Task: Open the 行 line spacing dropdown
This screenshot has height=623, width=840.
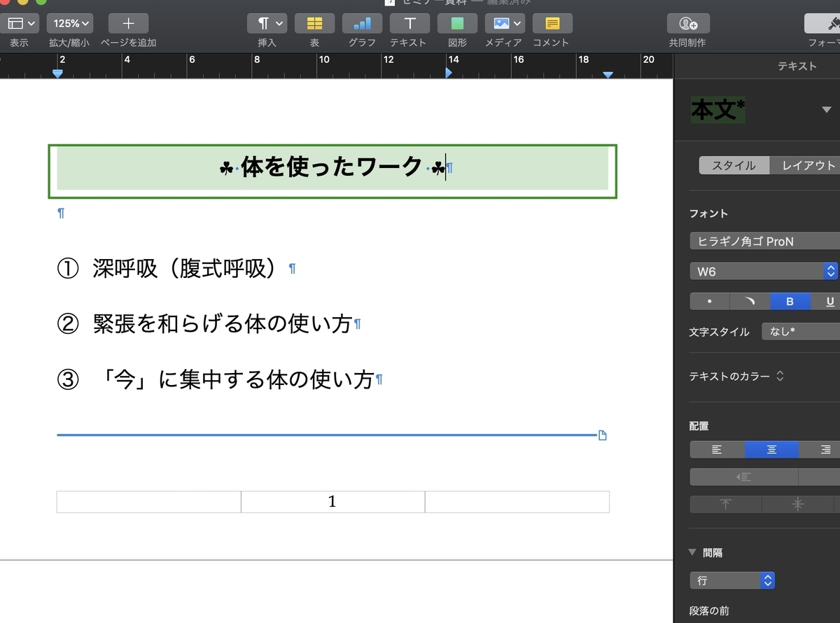Action: point(732,580)
